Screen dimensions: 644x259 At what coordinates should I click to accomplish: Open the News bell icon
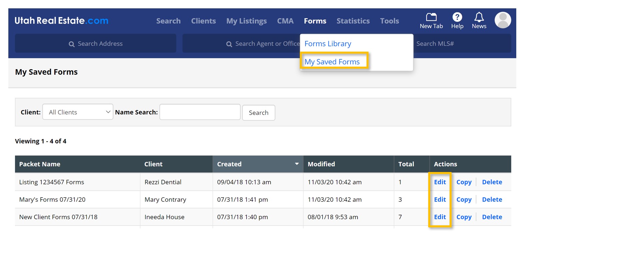pos(479,17)
